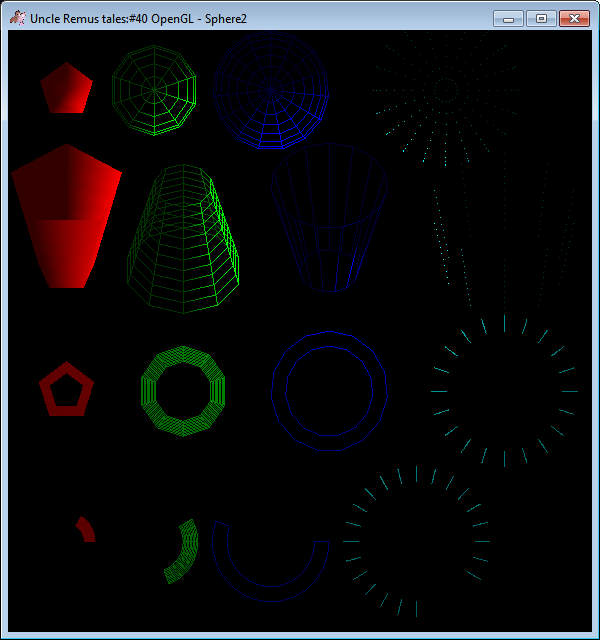The height and width of the screenshot is (640, 600).
Task: Click the app icon in the title bar
Action: click(x=17, y=18)
